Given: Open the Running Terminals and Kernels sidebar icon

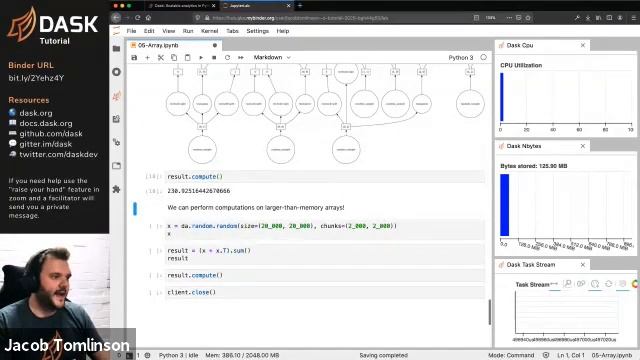Looking at the screenshot, I should click(x=116, y=72).
